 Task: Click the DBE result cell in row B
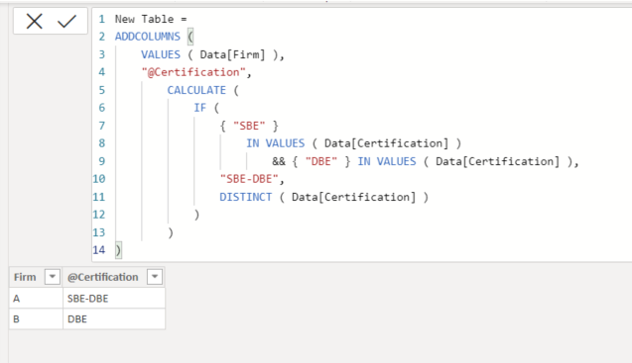(x=114, y=319)
